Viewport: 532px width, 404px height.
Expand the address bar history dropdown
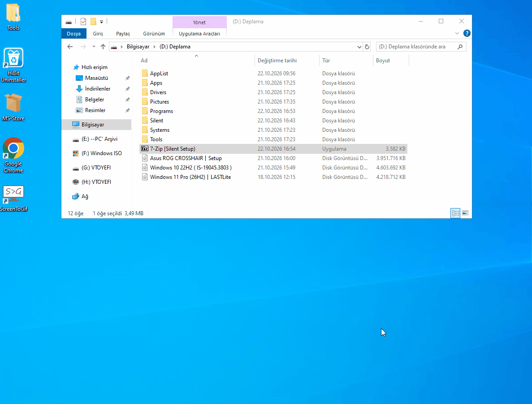click(359, 47)
